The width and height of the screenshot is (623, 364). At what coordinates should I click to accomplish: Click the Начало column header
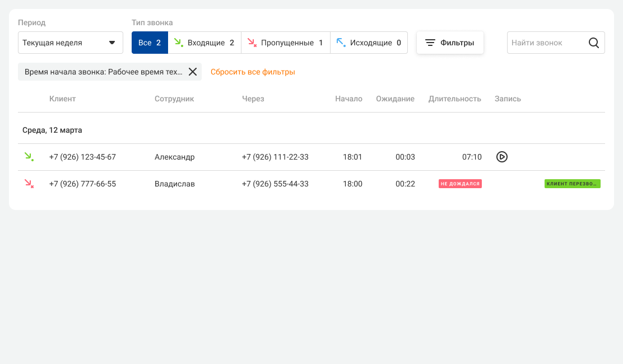[348, 99]
